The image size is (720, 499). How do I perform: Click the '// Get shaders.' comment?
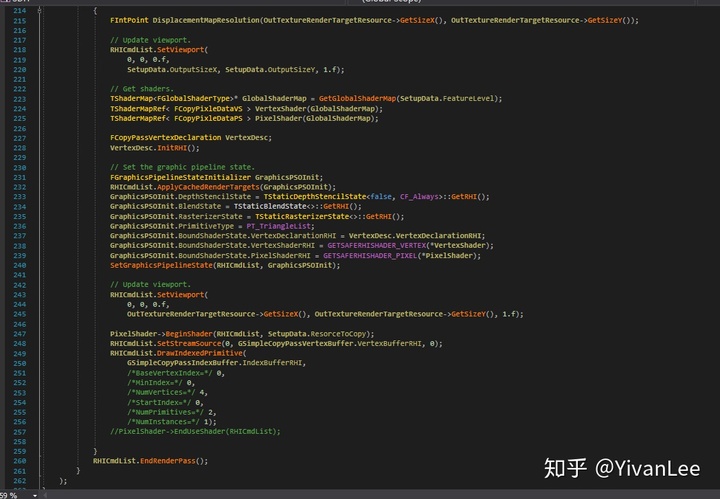tap(142, 89)
